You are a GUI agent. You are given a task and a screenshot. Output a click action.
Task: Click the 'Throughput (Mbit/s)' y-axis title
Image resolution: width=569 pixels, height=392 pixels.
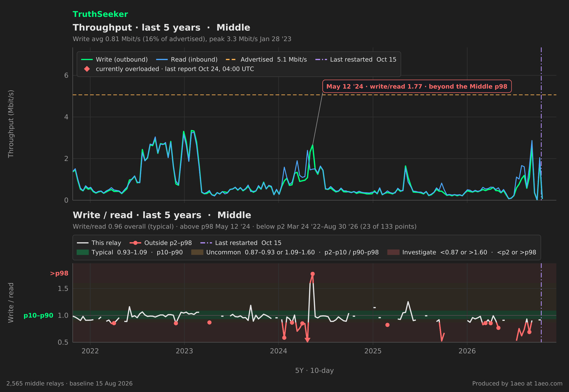[x=11, y=124]
